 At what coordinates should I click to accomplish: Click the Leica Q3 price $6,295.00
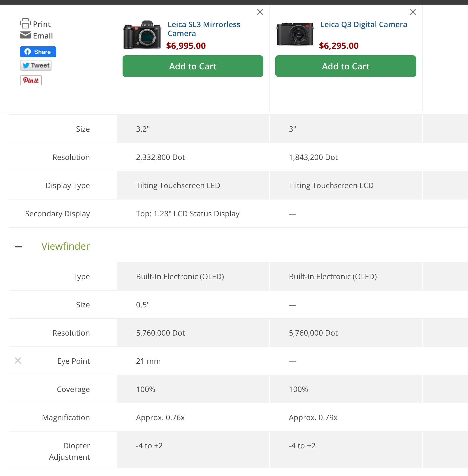[339, 46]
